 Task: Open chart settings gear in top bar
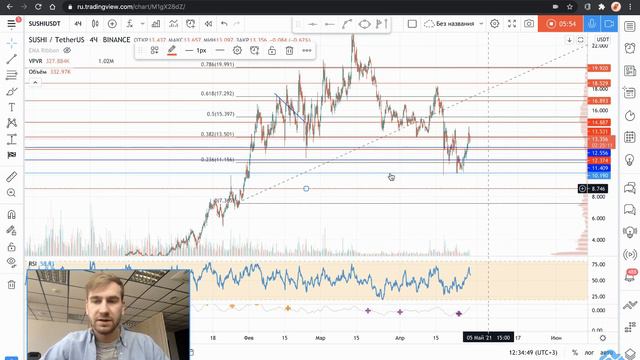point(495,24)
